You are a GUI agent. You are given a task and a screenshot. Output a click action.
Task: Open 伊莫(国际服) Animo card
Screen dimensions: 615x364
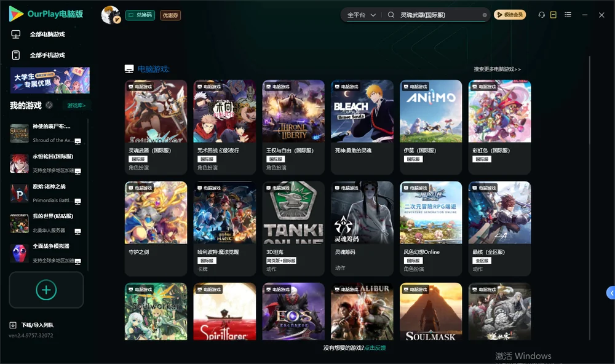pos(430,127)
